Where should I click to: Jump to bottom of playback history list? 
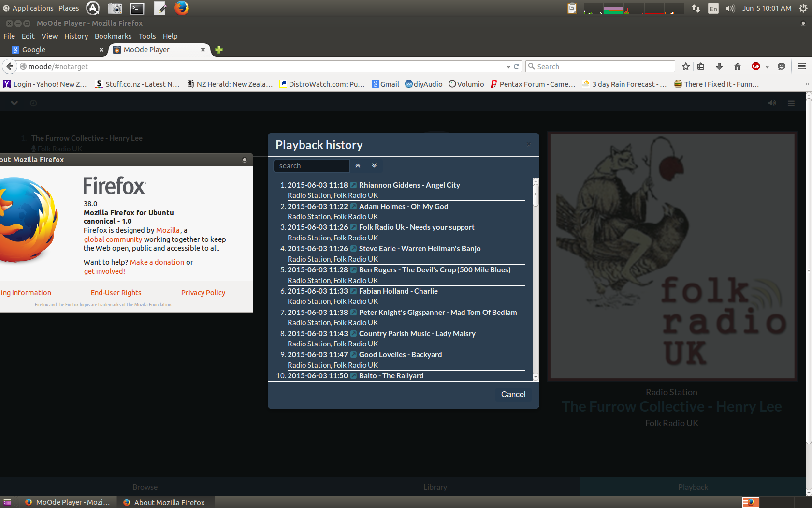point(374,165)
